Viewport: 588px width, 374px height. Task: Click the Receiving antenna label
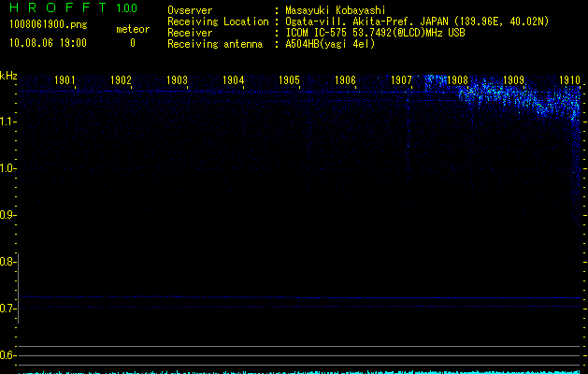click(x=215, y=44)
